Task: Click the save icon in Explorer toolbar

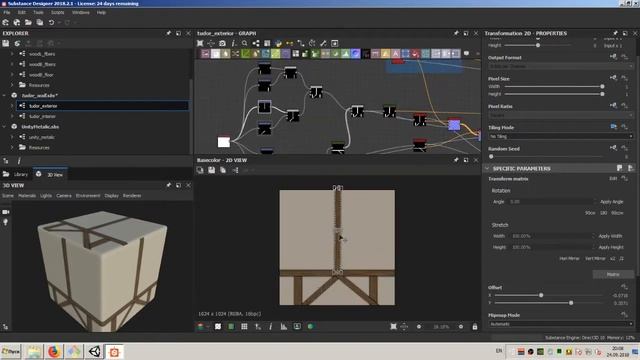Action: point(6,43)
